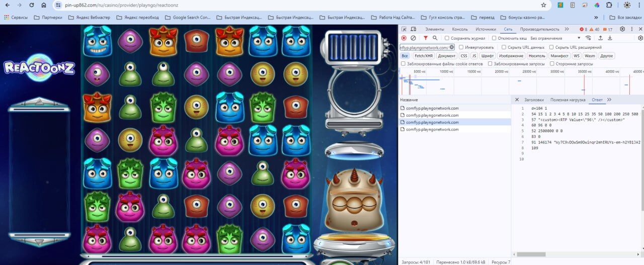This screenshot has height=265, width=644.
Task: Toggle the device toolbar icon in DevTools
Action: (x=413, y=29)
